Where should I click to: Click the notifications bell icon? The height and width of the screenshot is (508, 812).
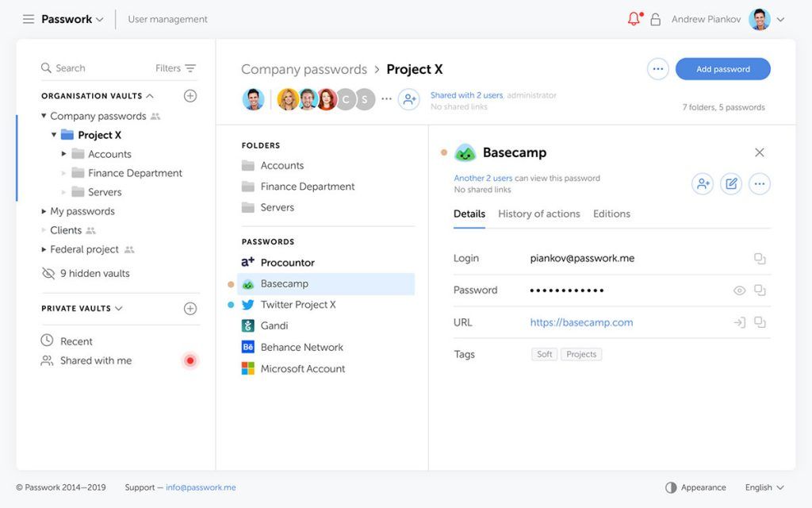click(x=634, y=19)
